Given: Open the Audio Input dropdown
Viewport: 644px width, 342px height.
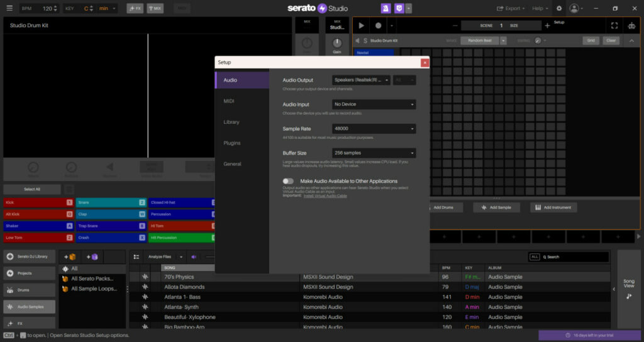Looking at the screenshot, I should point(374,104).
